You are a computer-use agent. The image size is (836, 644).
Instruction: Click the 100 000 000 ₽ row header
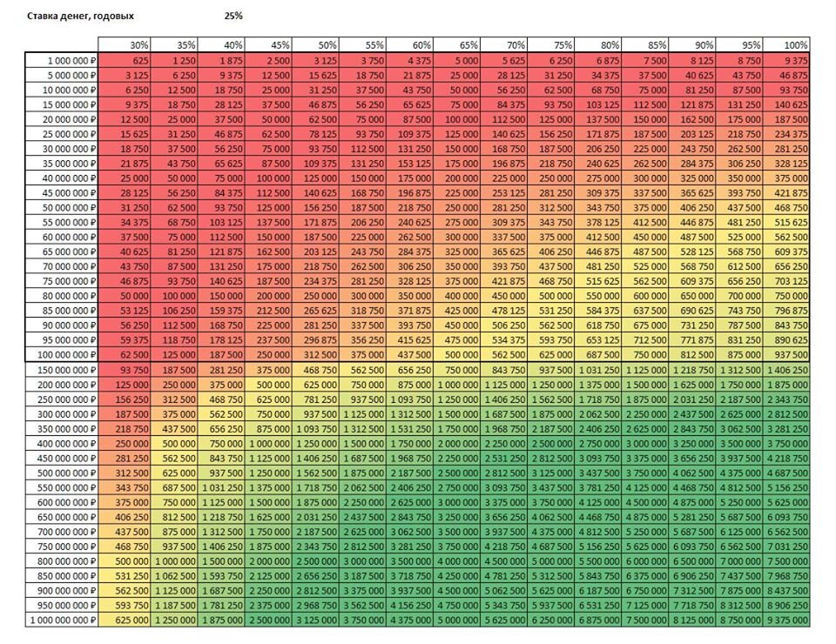pos(61,355)
